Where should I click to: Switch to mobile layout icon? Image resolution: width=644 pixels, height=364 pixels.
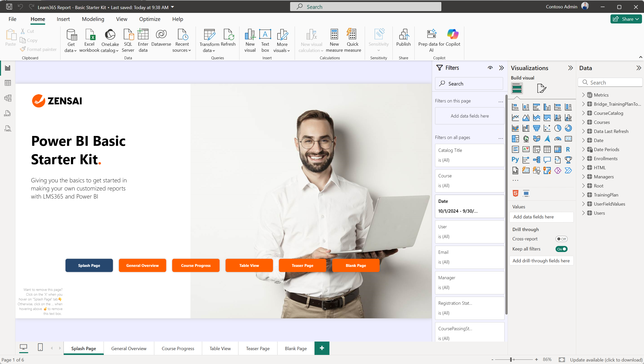pyautogui.click(x=40, y=348)
